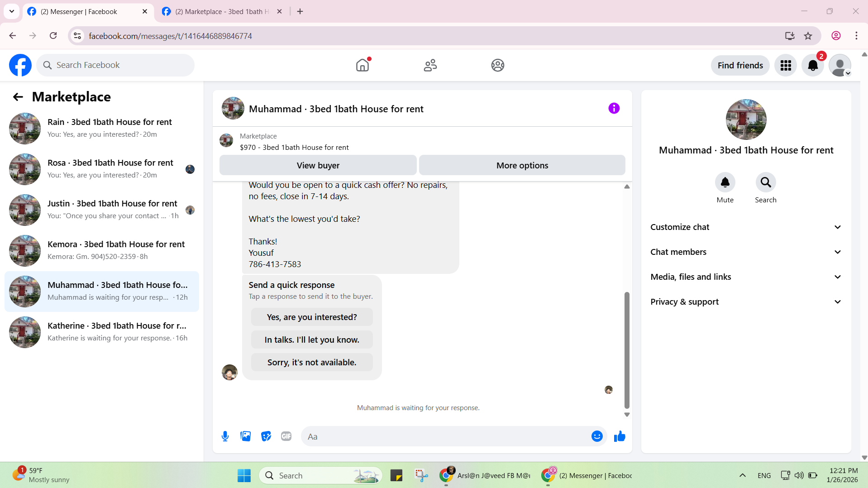This screenshot has width=868, height=488.
Task: Attach a photo or file
Action: (246, 436)
